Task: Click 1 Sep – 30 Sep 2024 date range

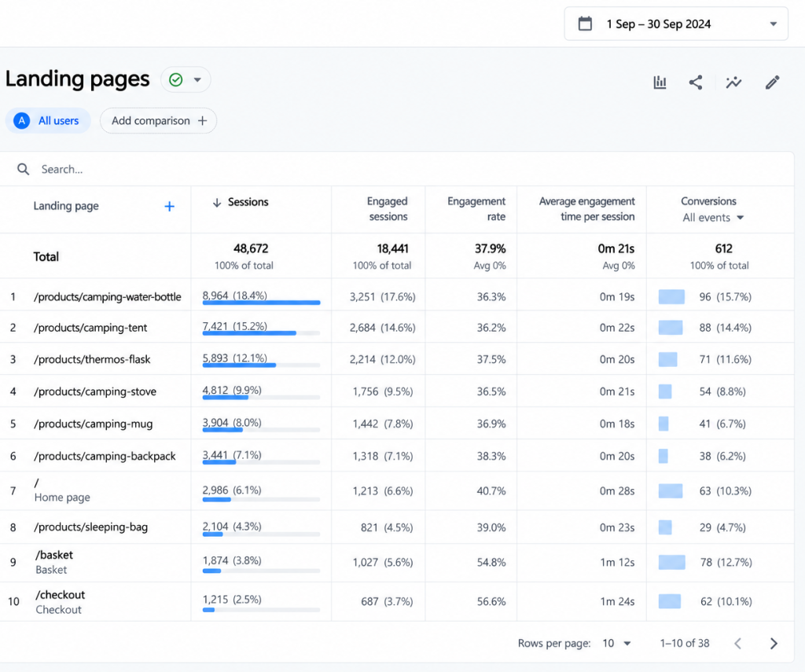Action: (659, 24)
